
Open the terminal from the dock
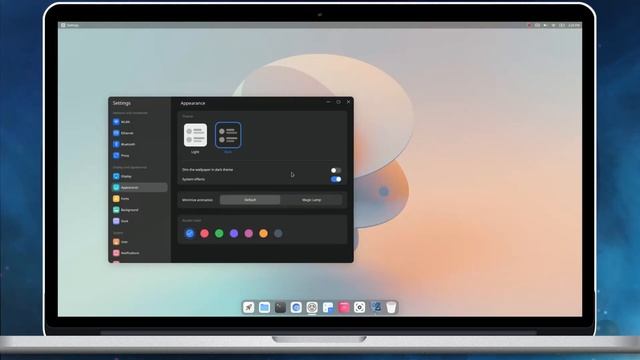[x=280, y=307]
